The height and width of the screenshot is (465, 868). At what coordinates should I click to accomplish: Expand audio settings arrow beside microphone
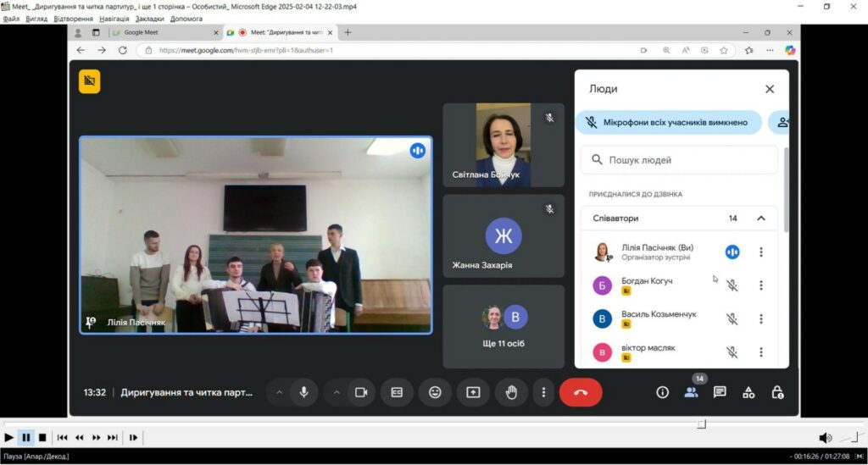tap(279, 392)
